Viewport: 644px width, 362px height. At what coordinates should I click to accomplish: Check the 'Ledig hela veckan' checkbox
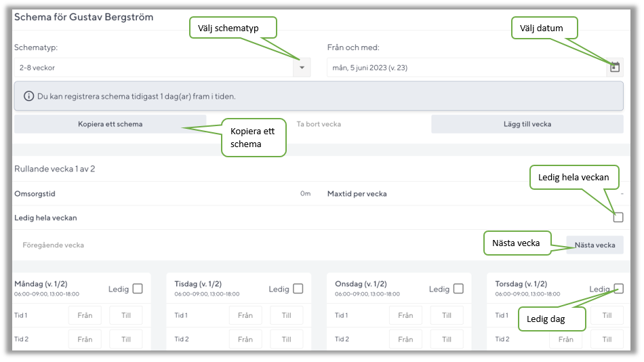tap(618, 218)
